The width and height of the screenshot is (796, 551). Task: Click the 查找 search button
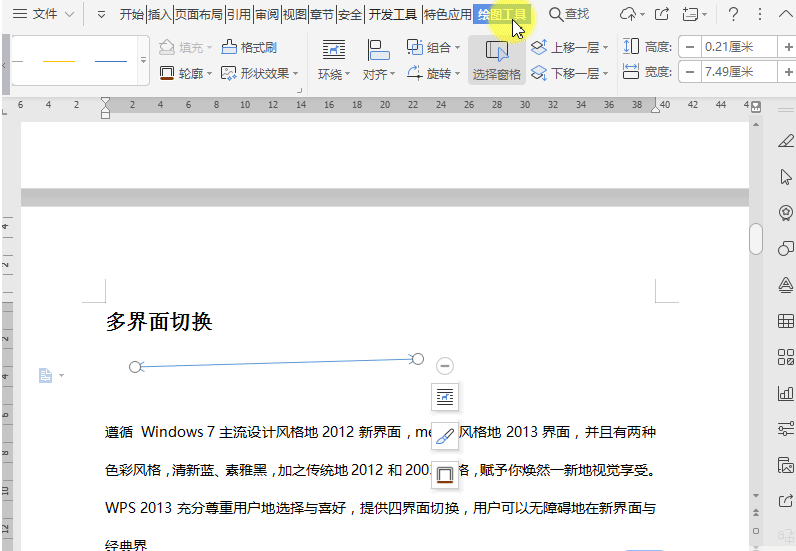tap(570, 14)
